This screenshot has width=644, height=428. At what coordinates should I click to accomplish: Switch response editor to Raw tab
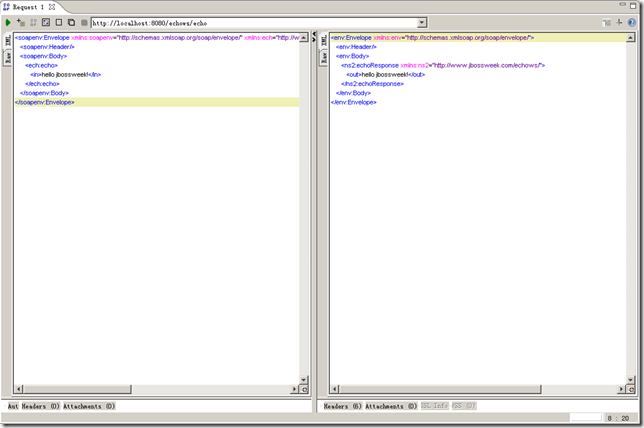(324, 57)
